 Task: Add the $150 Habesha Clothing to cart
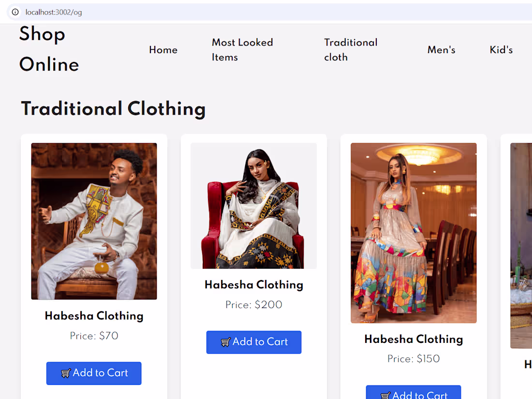point(413,392)
